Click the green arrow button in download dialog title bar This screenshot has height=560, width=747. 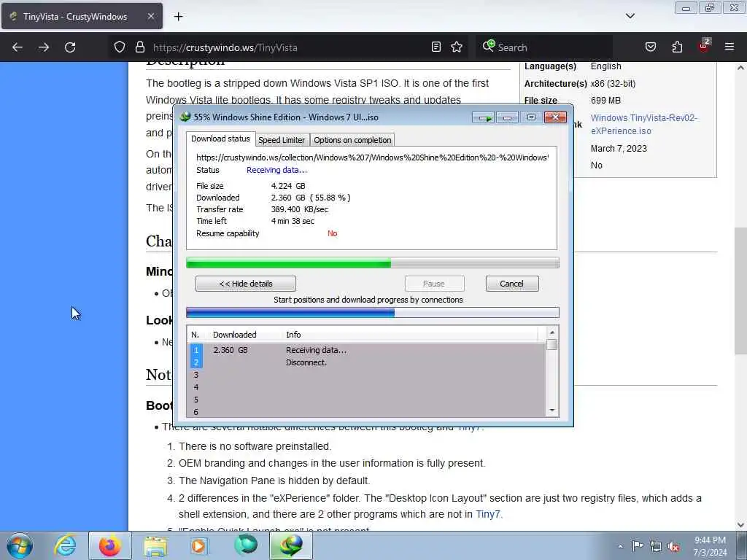click(x=484, y=117)
